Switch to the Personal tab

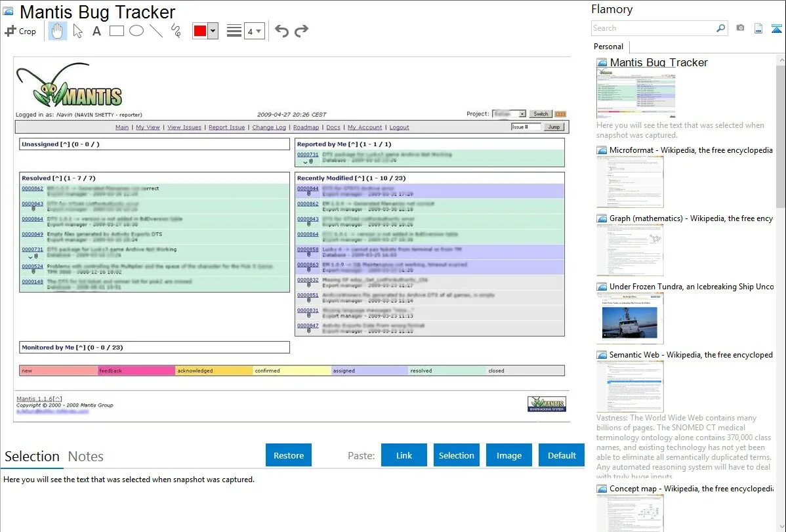(x=608, y=47)
